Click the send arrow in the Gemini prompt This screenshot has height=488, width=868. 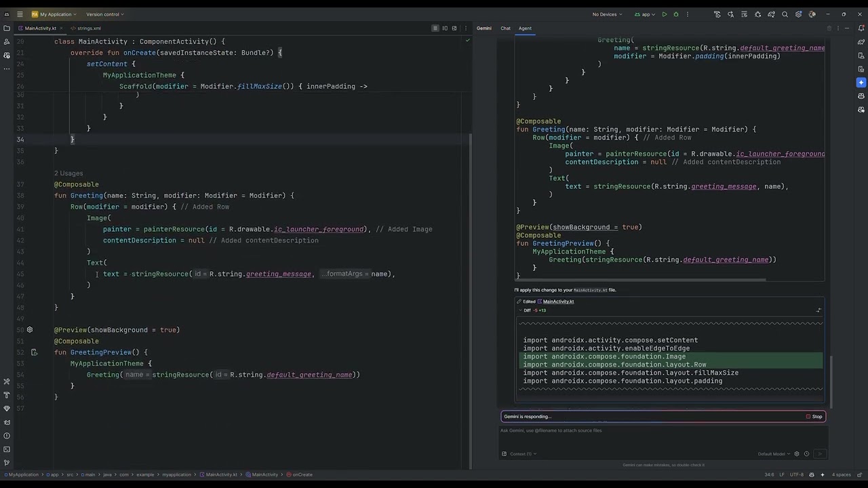click(x=820, y=454)
